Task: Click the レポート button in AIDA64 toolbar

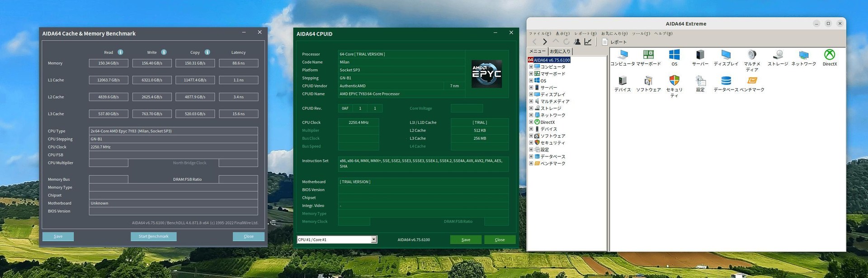Action: tap(614, 42)
